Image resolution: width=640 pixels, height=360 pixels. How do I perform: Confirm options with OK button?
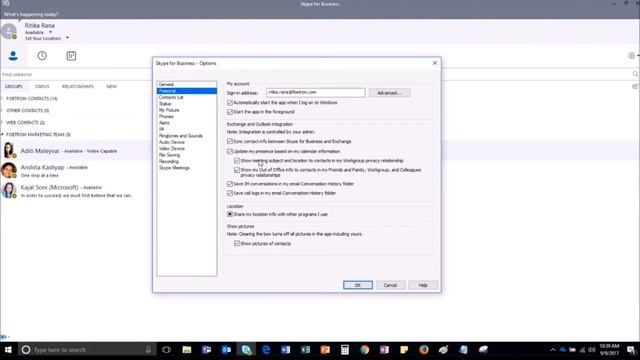358,285
